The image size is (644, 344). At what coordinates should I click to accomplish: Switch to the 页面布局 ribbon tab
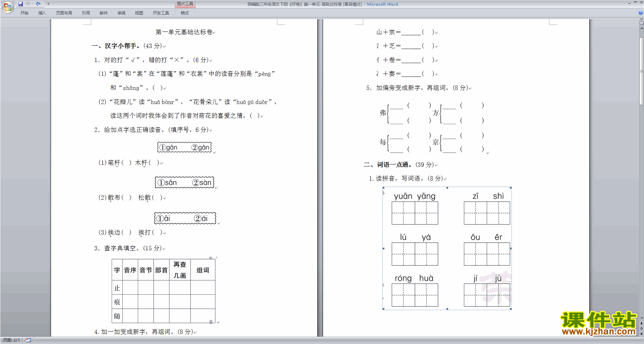point(64,13)
